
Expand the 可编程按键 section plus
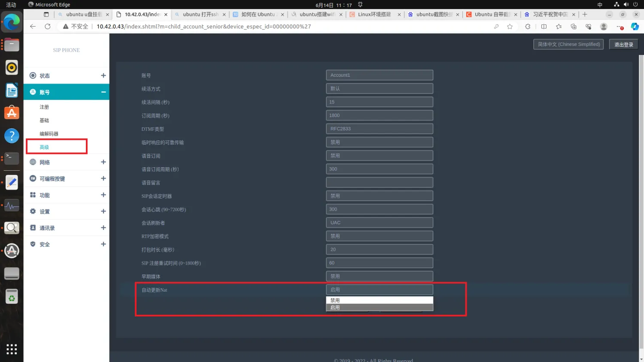103,178
